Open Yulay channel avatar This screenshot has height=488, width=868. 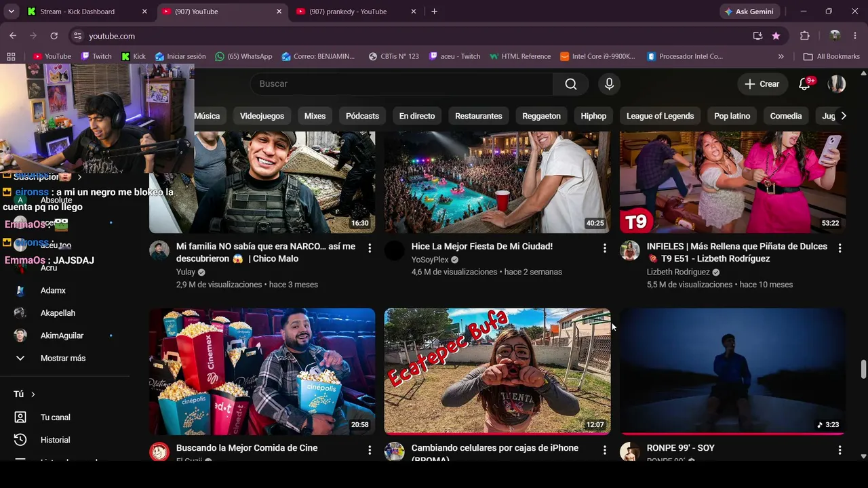[x=159, y=250]
